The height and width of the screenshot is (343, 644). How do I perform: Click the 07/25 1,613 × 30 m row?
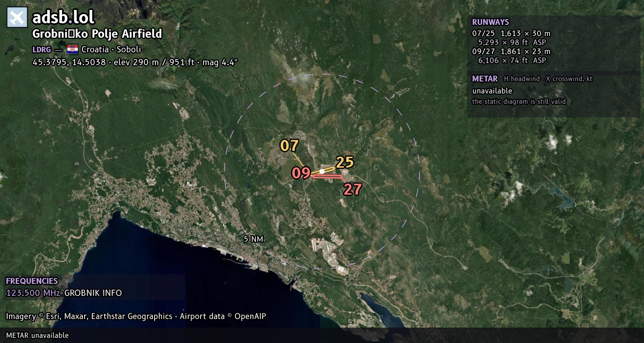coord(511,33)
